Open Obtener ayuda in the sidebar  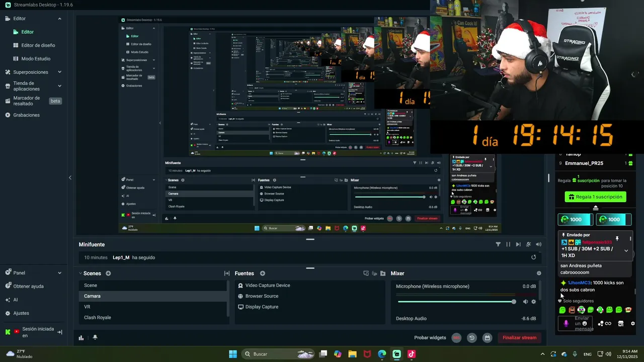tap(28, 287)
